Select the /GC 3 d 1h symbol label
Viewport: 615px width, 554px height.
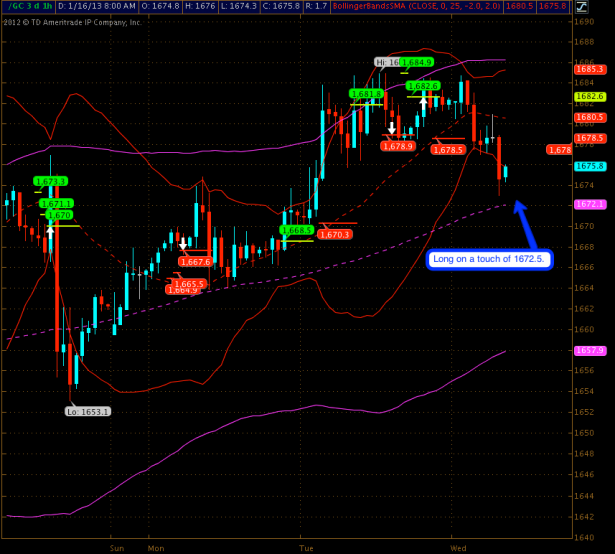[31, 6]
